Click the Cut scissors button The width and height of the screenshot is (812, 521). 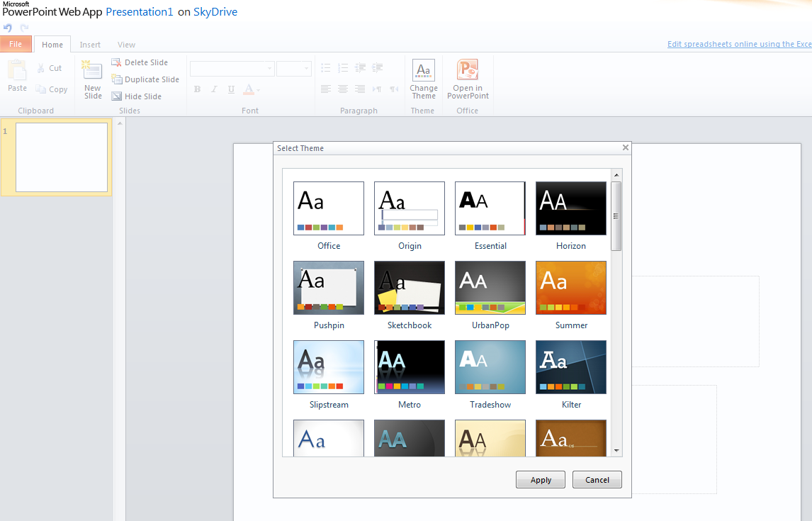pyautogui.click(x=49, y=68)
